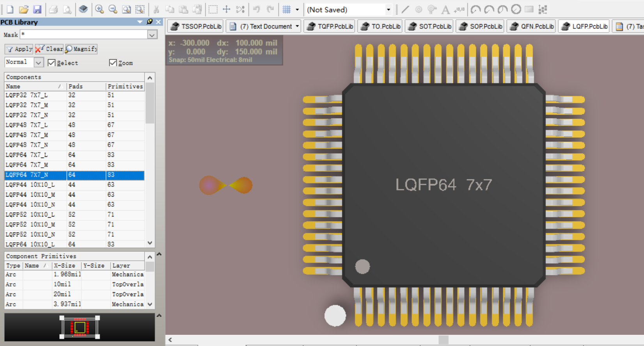The width and height of the screenshot is (644, 346).
Task: Save the library with the floppy icon
Action: [37, 9]
